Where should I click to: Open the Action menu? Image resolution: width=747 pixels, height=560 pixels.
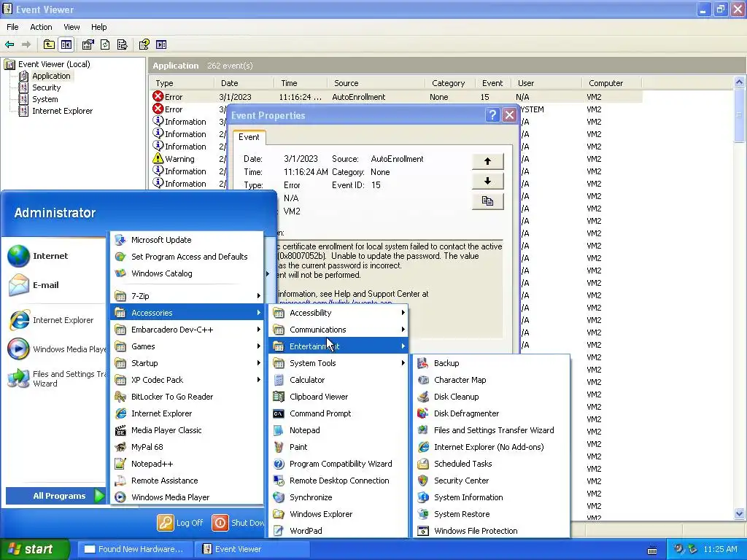[41, 27]
